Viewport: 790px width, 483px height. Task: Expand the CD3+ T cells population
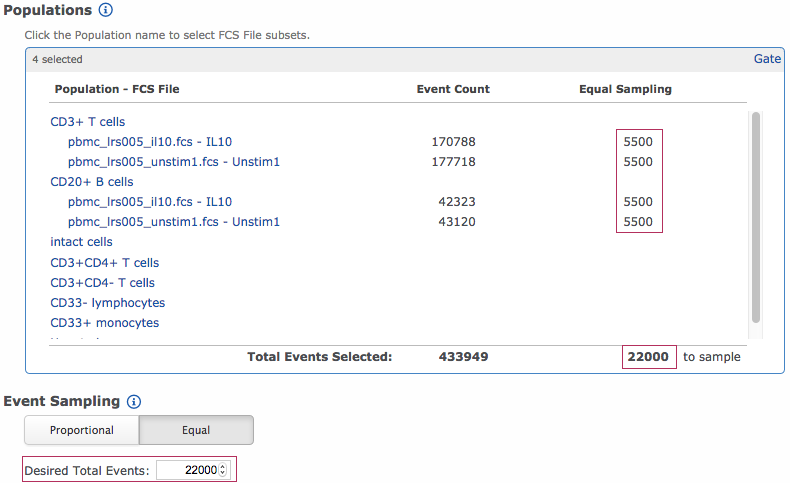pyautogui.click(x=88, y=122)
